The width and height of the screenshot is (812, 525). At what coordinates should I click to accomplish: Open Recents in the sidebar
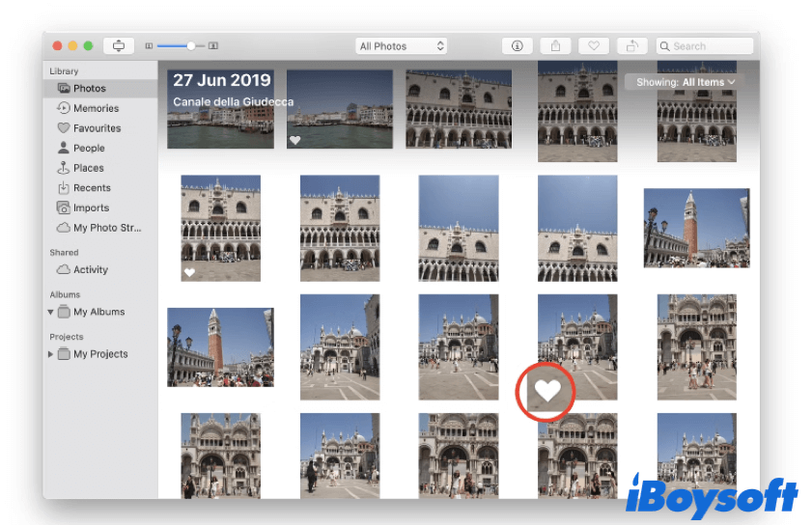[x=92, y=188]
